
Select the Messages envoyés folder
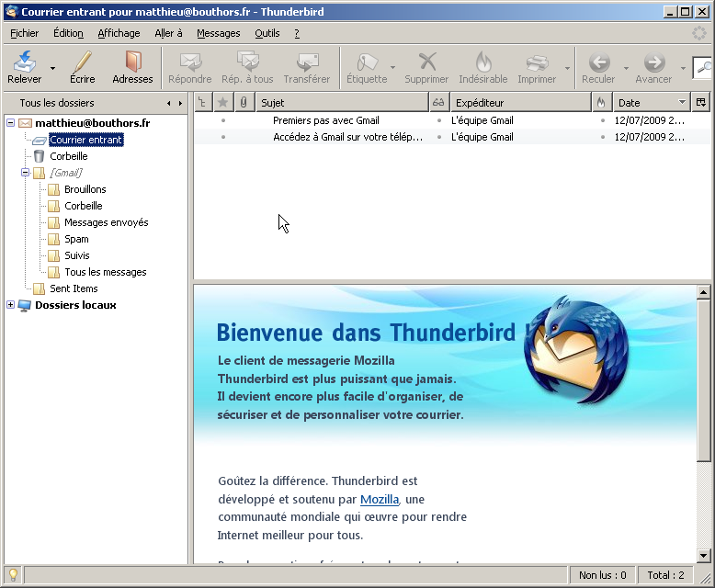coord(107,222)
